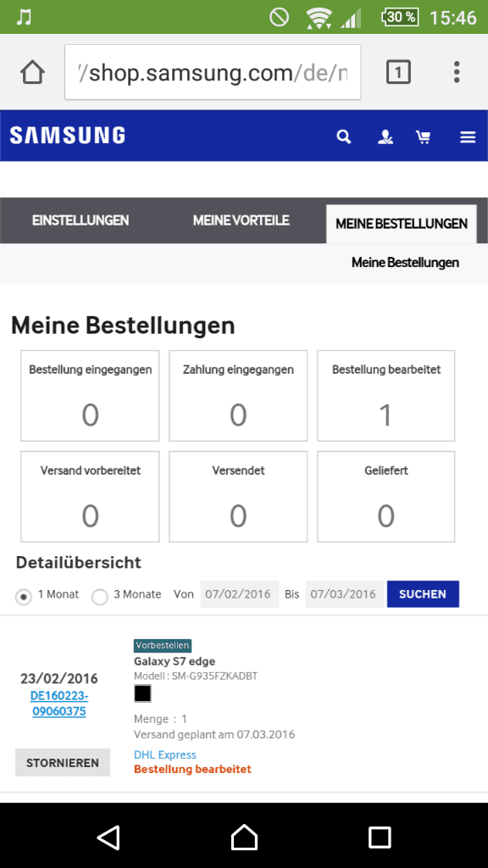Click the Meine Bestellungen page heading

123,325
